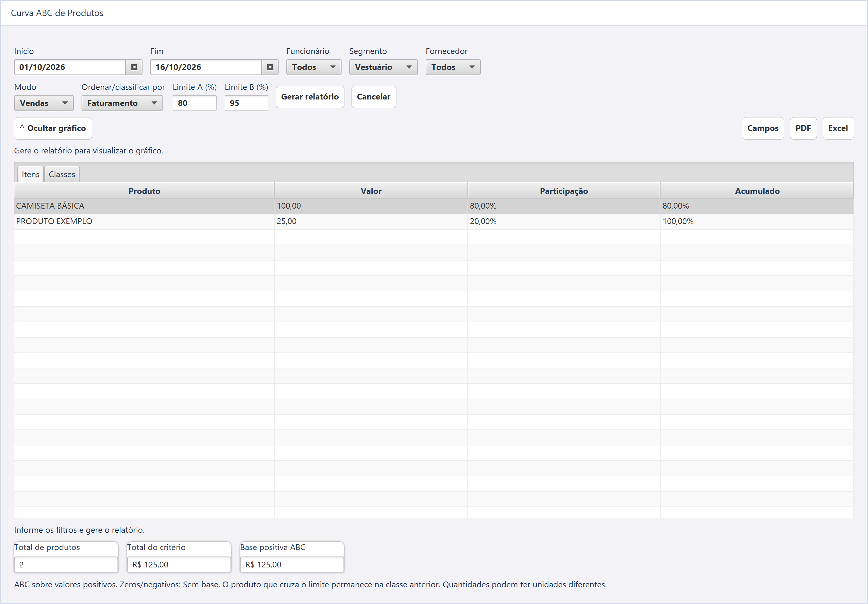Click the Gerar relatório button
868x604 pixels.
[x=310, y=97]
